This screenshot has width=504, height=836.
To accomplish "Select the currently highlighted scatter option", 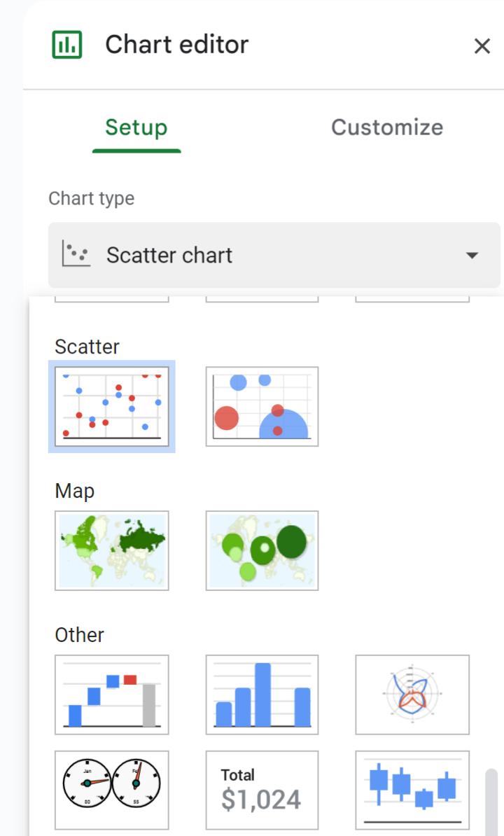I will point(111,406).
